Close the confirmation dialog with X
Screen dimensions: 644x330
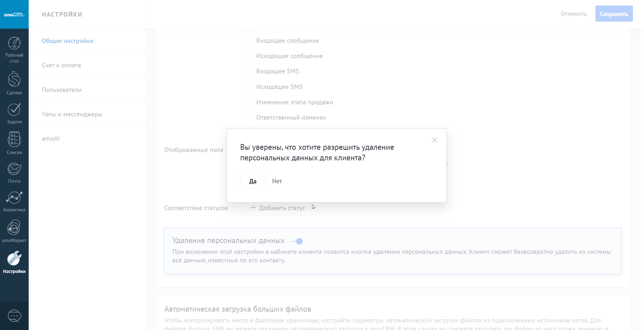pyautogui.click(x=434, y=140)
